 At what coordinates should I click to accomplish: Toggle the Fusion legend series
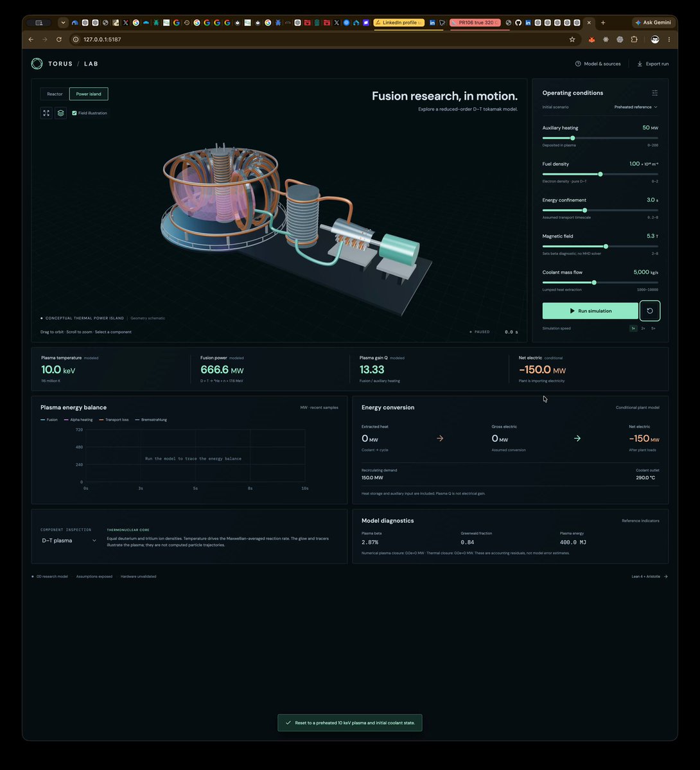pyautogui.click(x=49, y=420)
